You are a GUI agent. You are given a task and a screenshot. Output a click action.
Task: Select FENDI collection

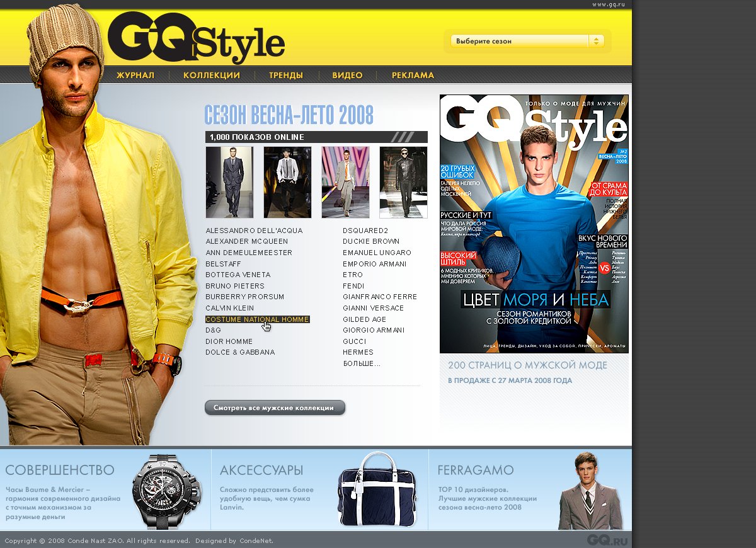pyautogui.click(x=353, y=286)
